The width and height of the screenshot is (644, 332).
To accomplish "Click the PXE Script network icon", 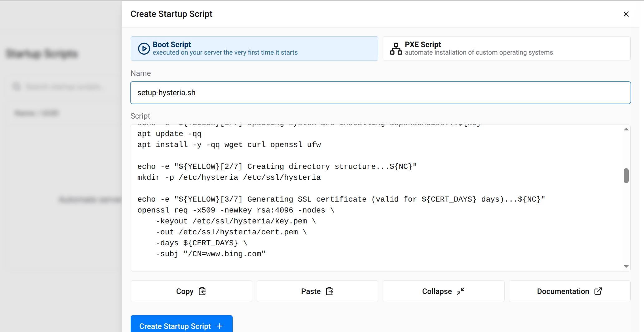I will pos(396,49).
